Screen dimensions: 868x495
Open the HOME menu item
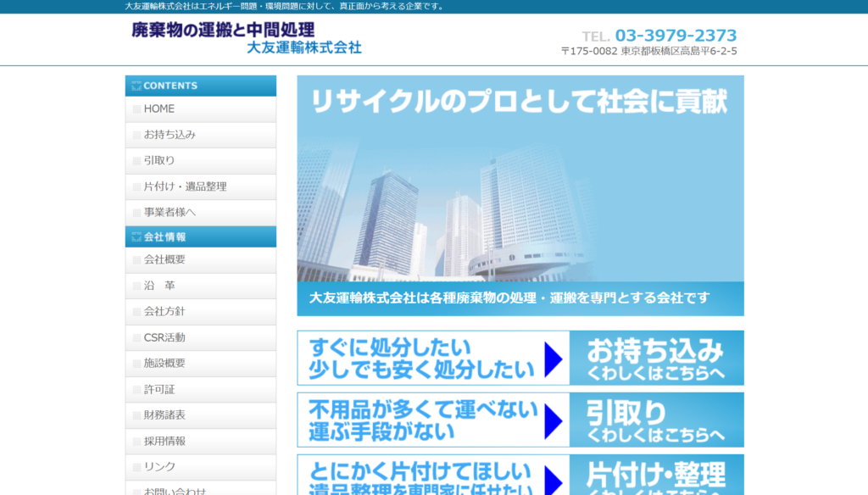(159, 109)
